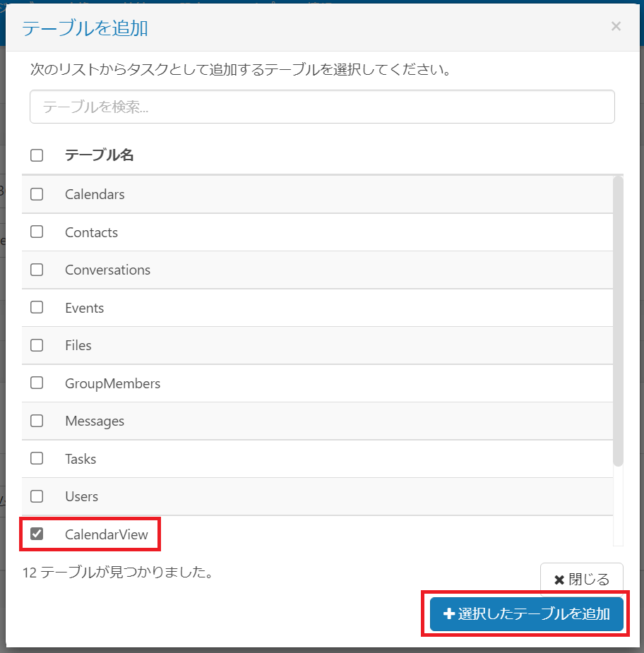
Task: Click the 閉じる button
Action: pyautogui.click(x=581, y=580)
